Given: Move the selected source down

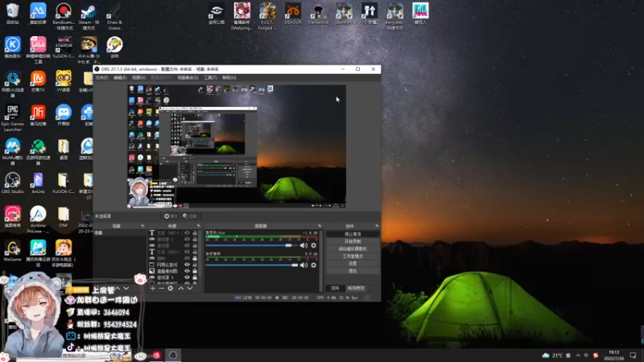Looking at the screenshot, I should (190, 289).
